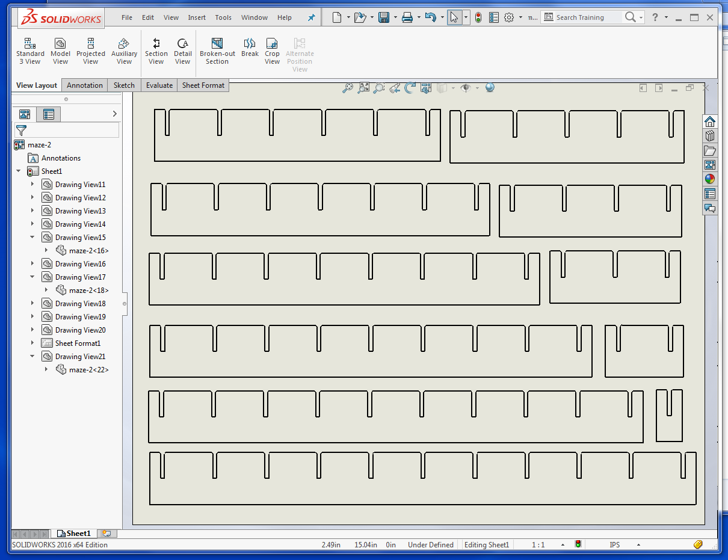Viewport: 728px width, 560px height.
Task: Open the Tools menu
Action: click(x=223, y=17)
